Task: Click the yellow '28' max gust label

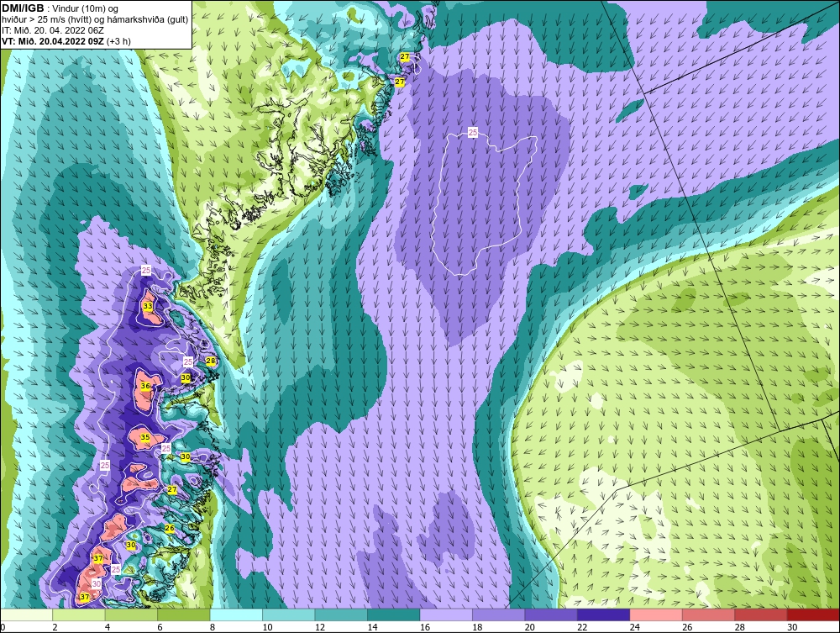Action: click(211, 361)
